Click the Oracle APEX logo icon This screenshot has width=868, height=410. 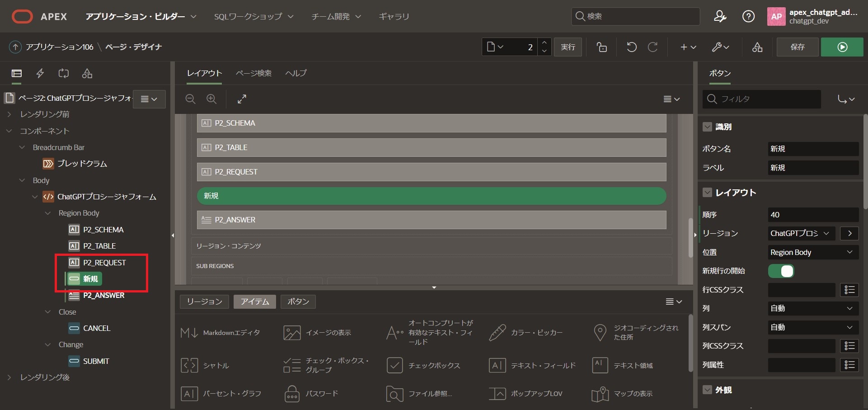coord(22,17)
